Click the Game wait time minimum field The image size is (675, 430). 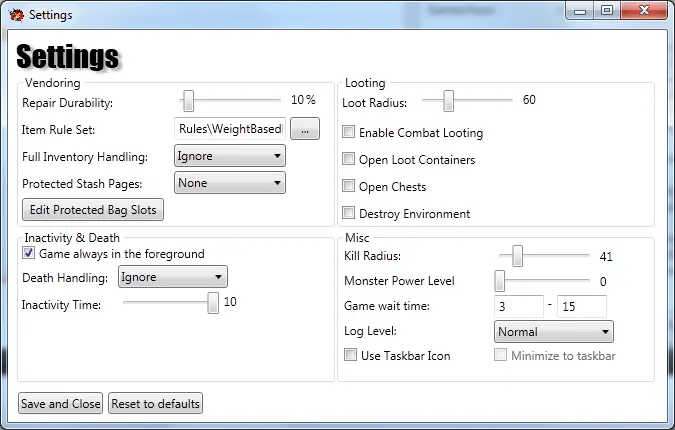click(518, 306)
